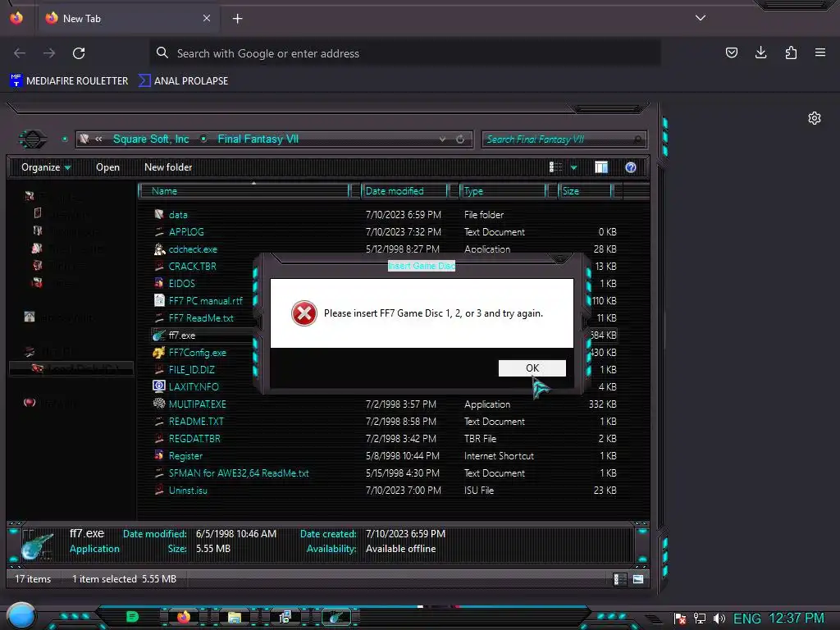Screen dimensions: 840x630
Task: Select the CRACK.TBR file
Action: point(192,267)
